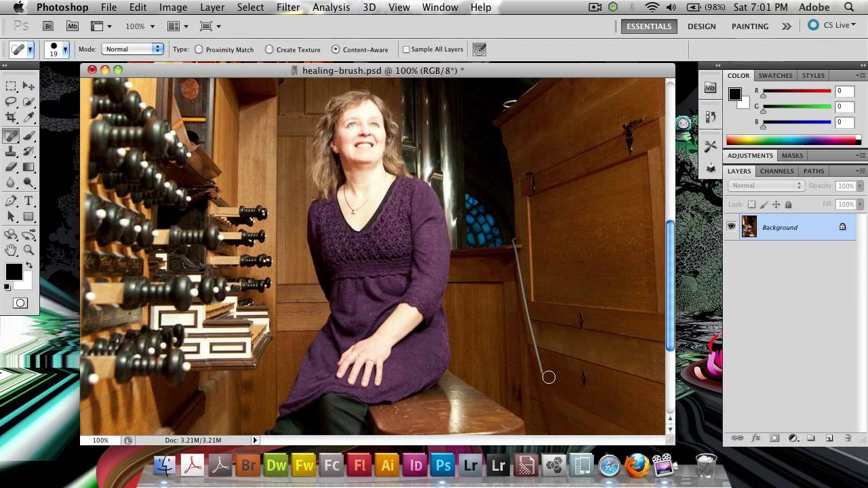
Task: Open the Layer menu
Action: tap(212, 7)
